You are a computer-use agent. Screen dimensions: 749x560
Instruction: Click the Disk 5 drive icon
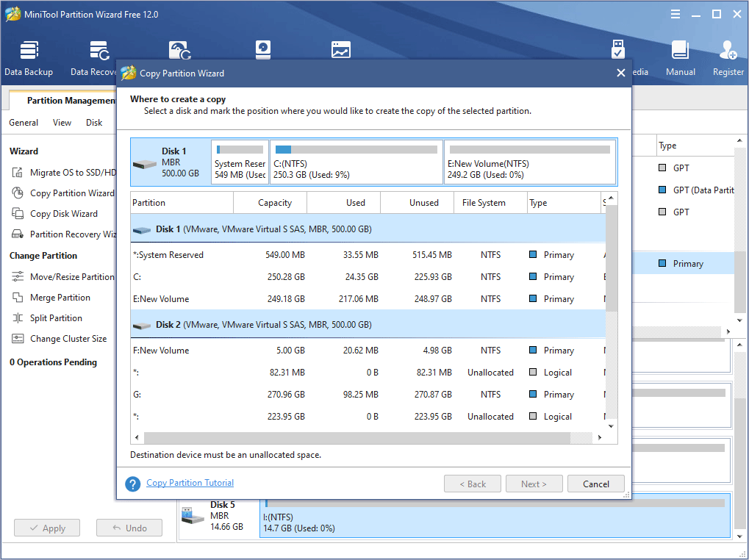(x=193, y=516)
